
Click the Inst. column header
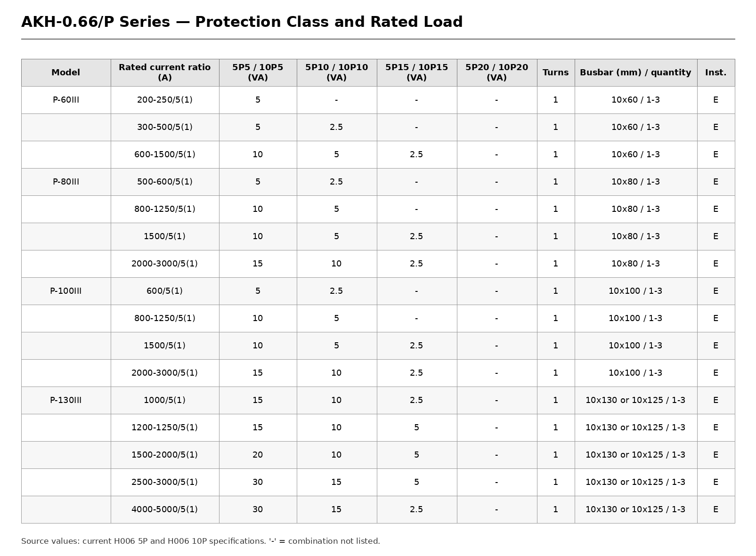[716, 73]
